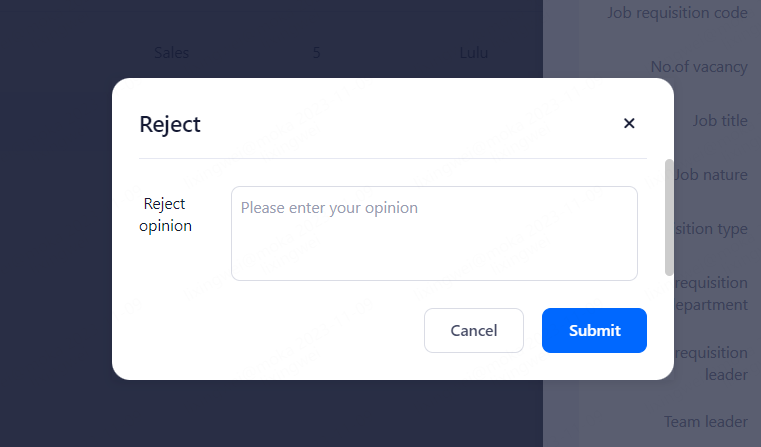Select the requisition leader label
The width and height of the screenshot is (761, 447).
[x=713, y=364]
